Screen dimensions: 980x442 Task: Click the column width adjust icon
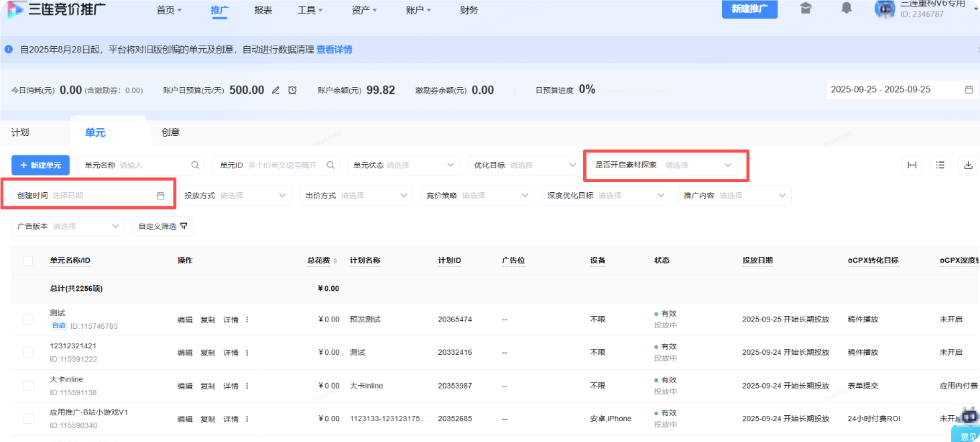[x=912, y=165]
